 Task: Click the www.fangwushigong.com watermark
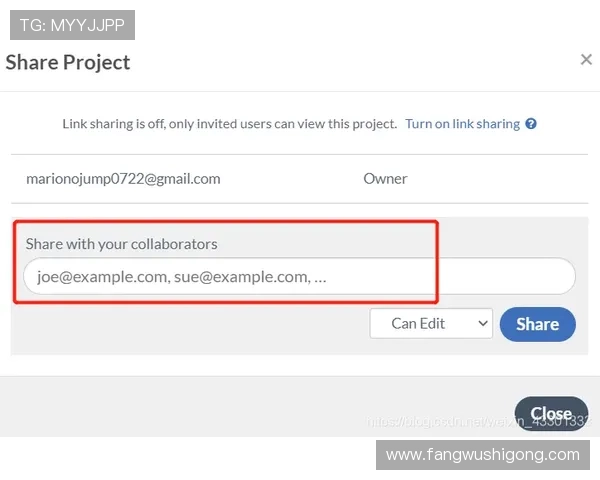(483, 455)
